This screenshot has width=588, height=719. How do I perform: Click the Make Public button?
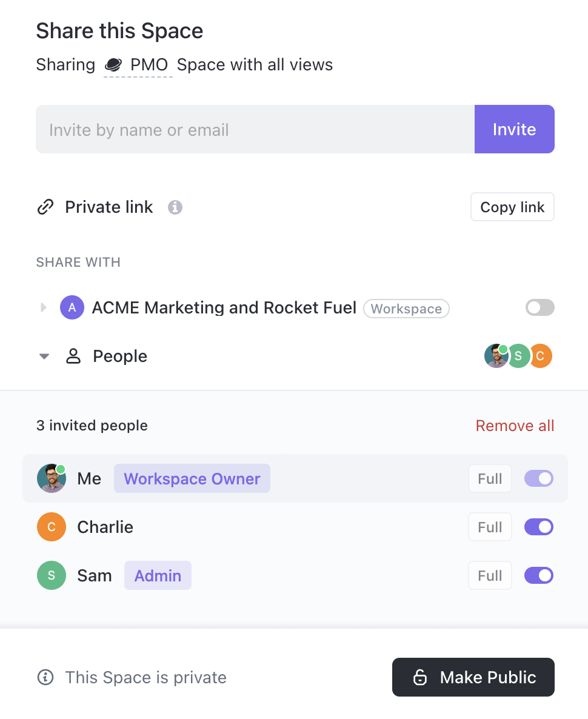473,677
